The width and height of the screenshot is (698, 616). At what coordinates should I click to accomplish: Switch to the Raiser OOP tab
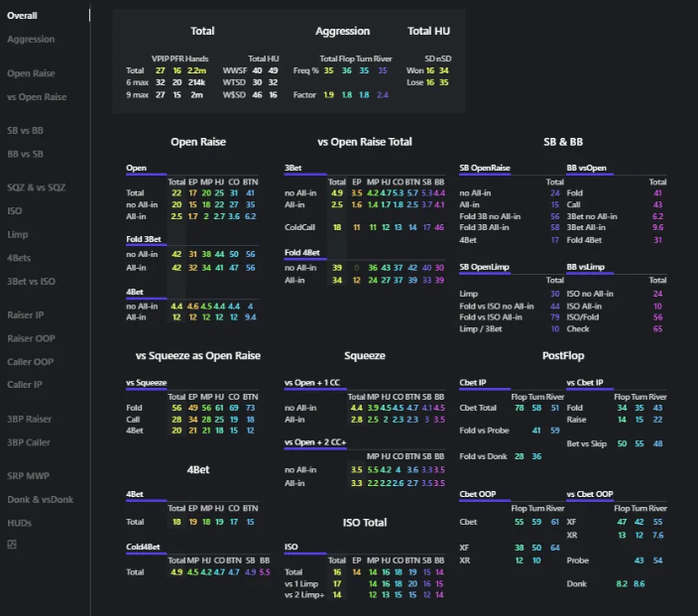click(30, 338)
